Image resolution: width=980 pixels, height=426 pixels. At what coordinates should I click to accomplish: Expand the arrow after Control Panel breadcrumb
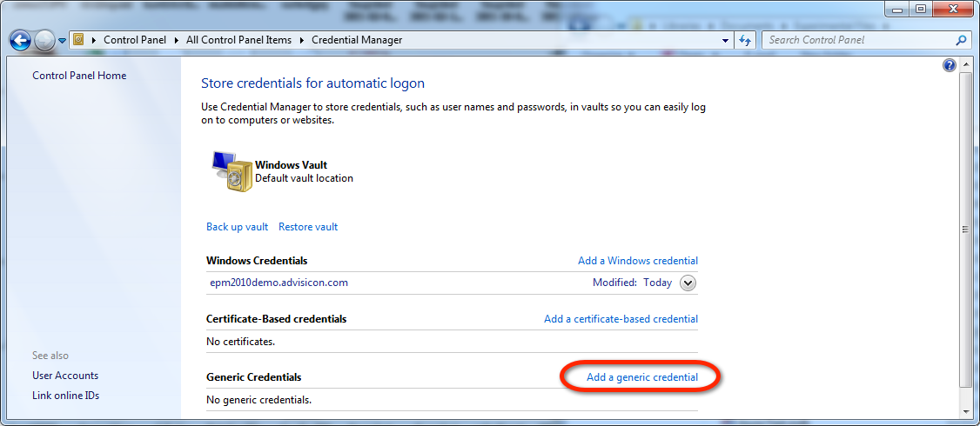pyautogui.click(x=177, y=40)
